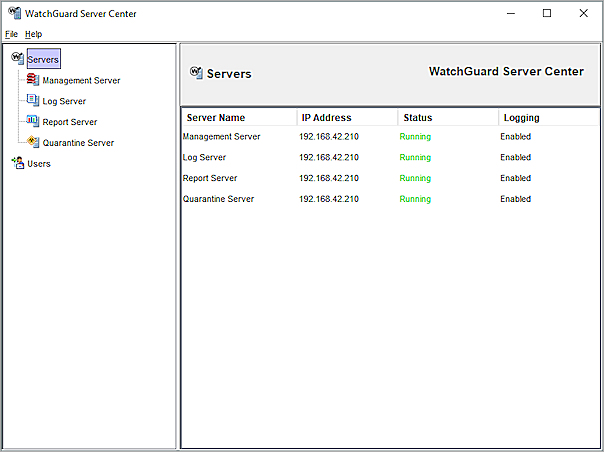
Task: Select Users in the navigation tree
Action: tap(39, 164)
